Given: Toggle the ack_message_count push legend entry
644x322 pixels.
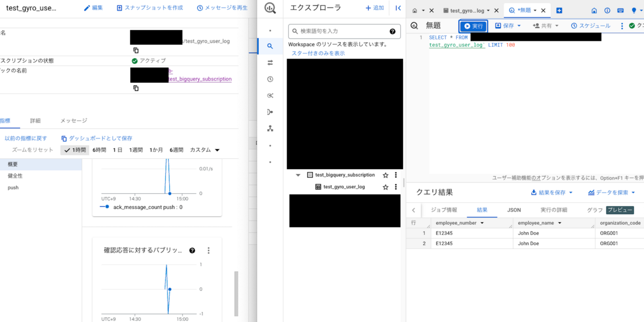Looking at the screenshot, I should (x=141, y=207).
